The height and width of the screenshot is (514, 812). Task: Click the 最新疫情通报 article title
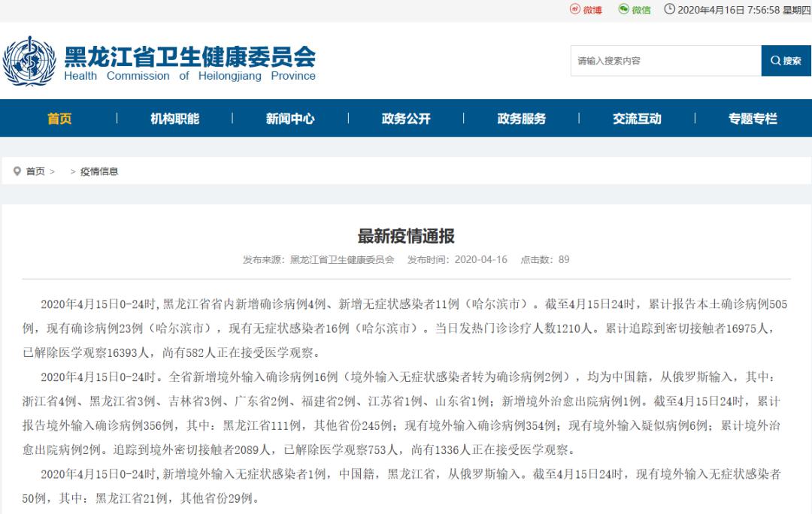[x=406, y=236]
